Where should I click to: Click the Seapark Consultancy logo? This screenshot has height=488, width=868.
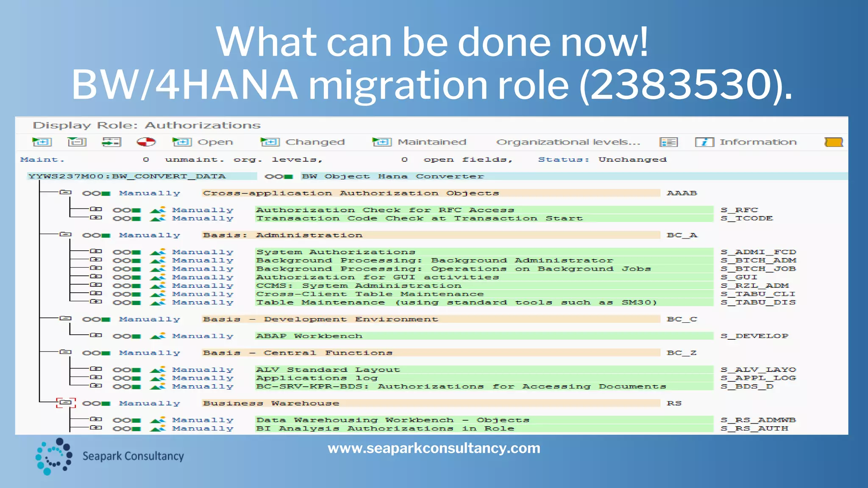pyautogui.click(x=109, y=456)
